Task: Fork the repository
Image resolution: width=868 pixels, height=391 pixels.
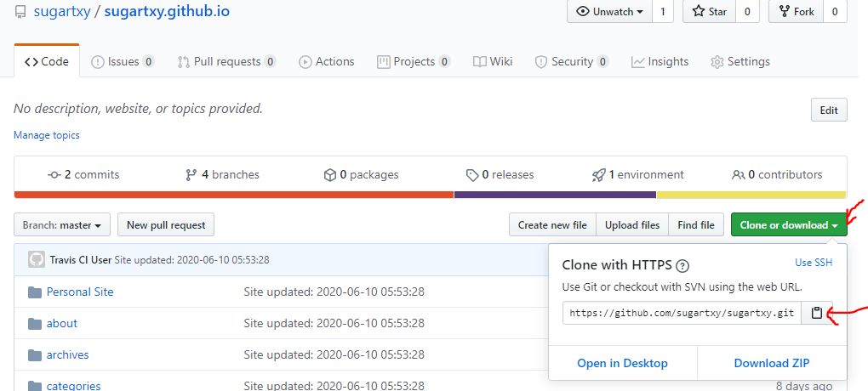Action: [796, 12]
